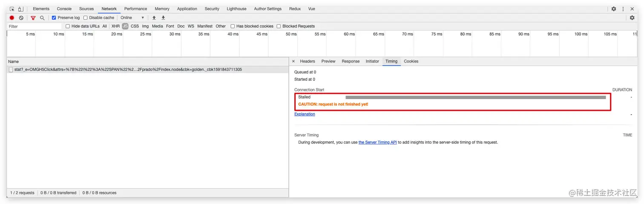The width and height of the screenshot is (644, 204).
Task: Go to the Application tab
Action: point(187,9)
